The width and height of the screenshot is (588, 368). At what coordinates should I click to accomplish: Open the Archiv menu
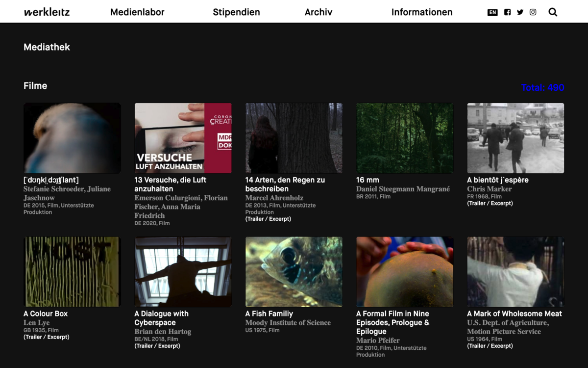click(318, 12)
